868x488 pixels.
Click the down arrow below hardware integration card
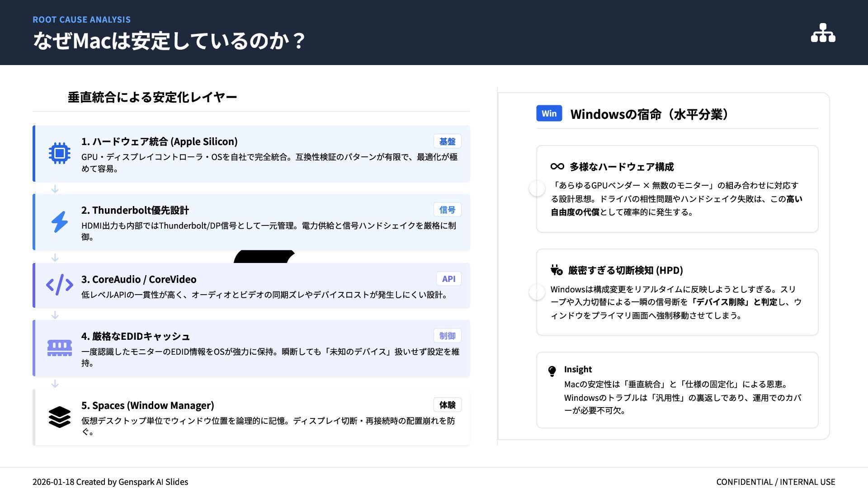coord(55,189)
